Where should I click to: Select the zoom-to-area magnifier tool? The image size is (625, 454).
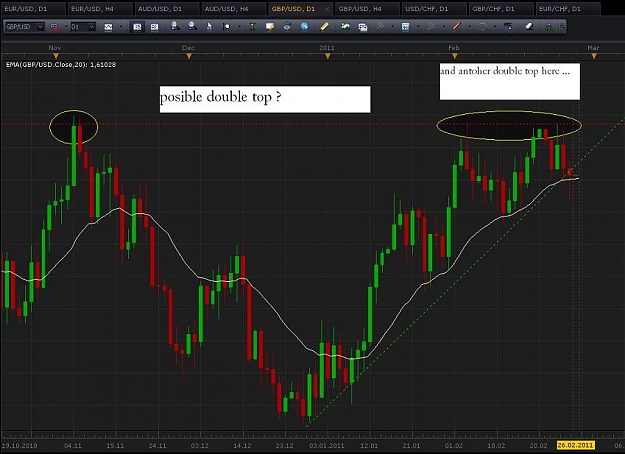pos(227,27)
